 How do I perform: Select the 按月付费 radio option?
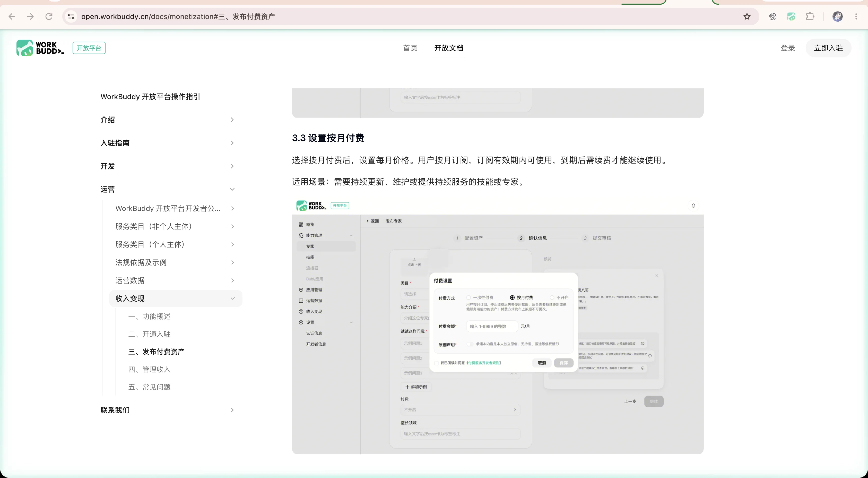(512, 297)
